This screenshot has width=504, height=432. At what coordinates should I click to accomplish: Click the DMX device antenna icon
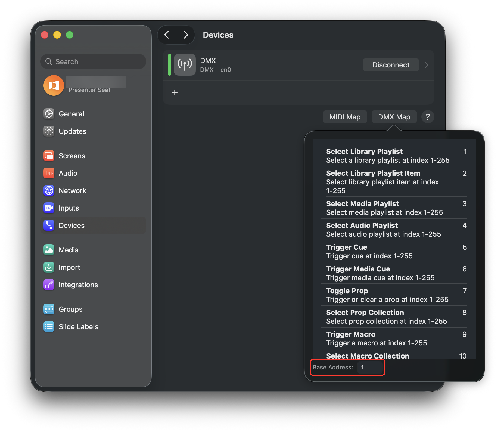[185, 65]
